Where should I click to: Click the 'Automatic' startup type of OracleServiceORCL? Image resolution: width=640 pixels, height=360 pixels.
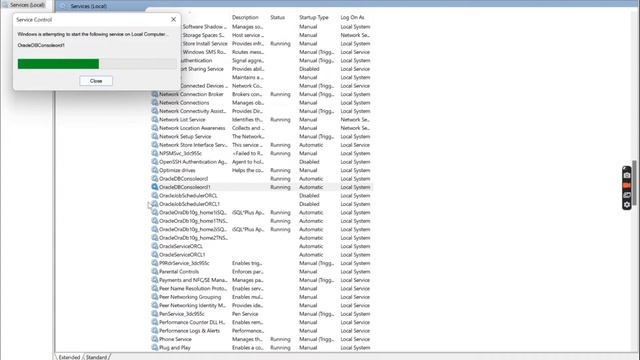pyautogui.click(x=311, y=246)
